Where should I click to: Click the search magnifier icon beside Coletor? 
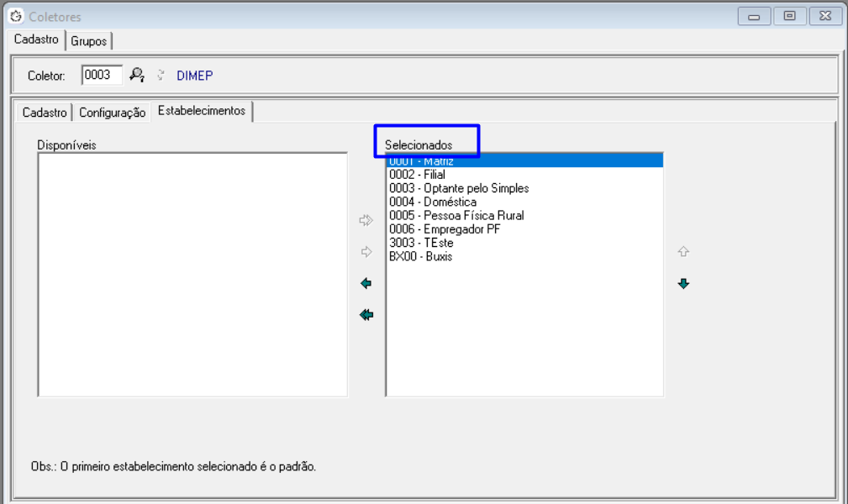(x=137, y=75)
